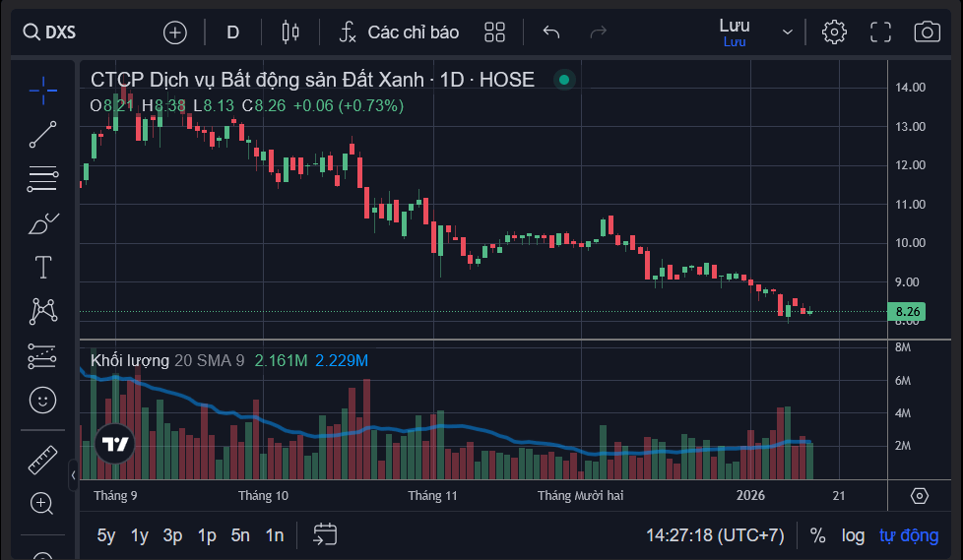Take a chart snapshot with camera icon

coord(927,31)
